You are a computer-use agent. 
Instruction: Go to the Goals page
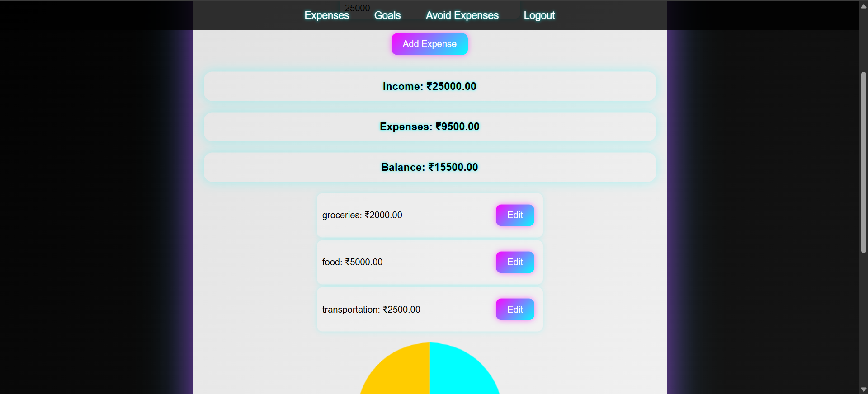(x=387, y=15)
